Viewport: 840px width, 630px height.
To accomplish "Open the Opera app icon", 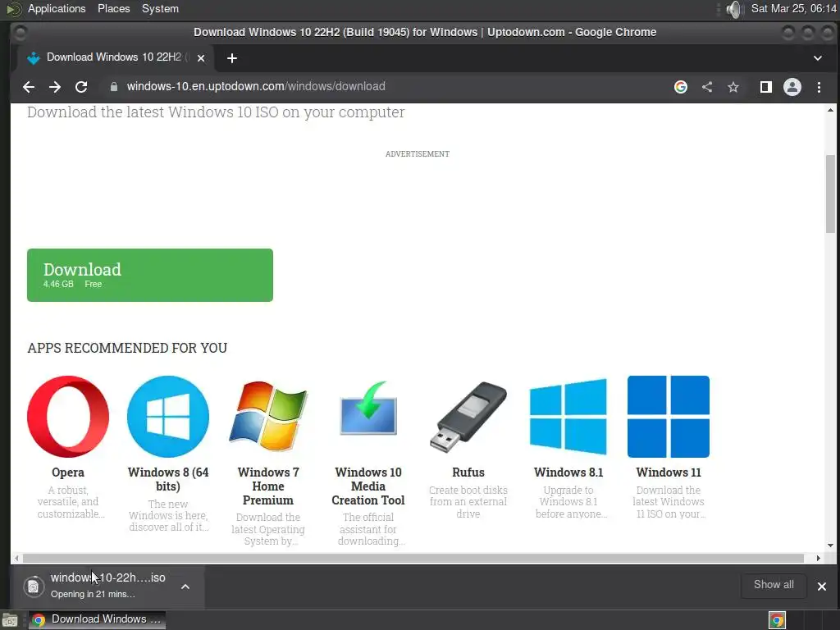I will point(68,417).
